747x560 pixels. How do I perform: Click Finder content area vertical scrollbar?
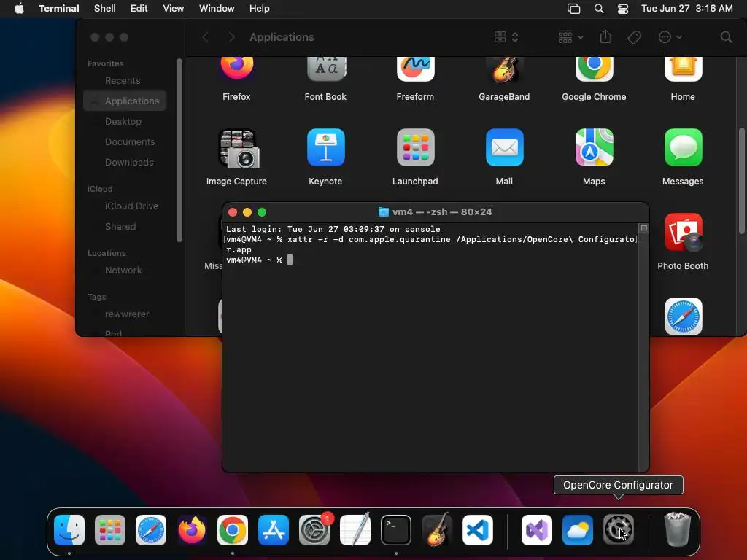click(742, 181)
